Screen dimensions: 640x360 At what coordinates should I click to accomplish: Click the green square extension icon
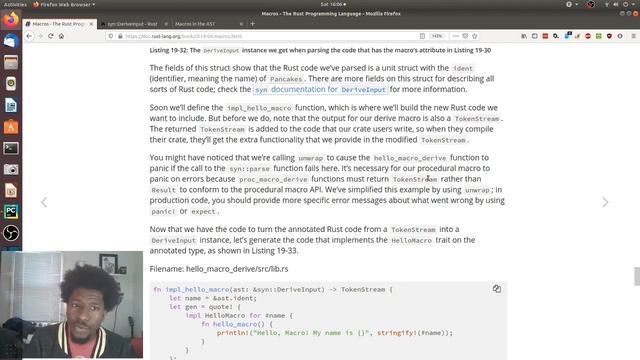(598, 36)
